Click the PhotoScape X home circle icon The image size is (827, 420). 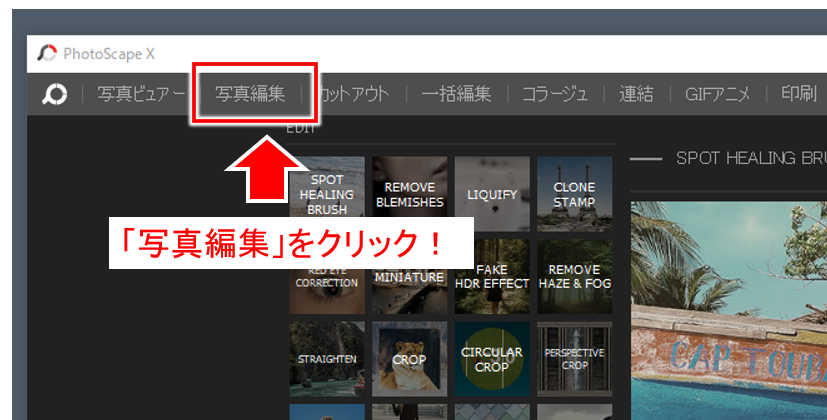tap(55, 94)
